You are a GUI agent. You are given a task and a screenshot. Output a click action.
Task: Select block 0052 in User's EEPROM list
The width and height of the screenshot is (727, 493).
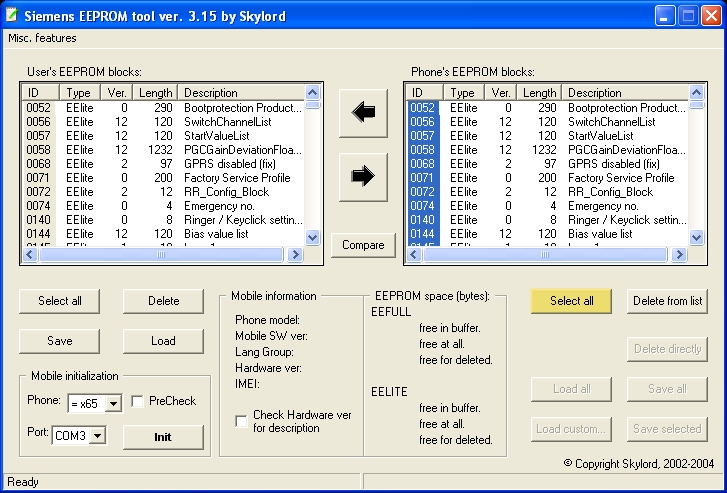coord(164,108)
